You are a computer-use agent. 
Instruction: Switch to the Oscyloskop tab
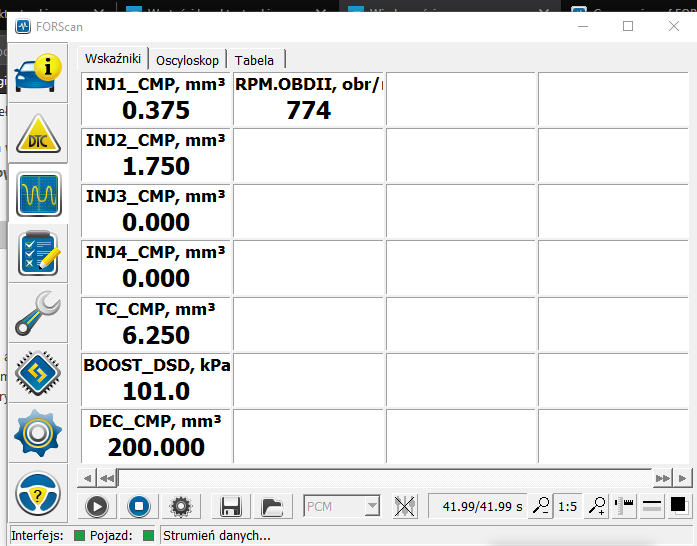click(187, 60)
